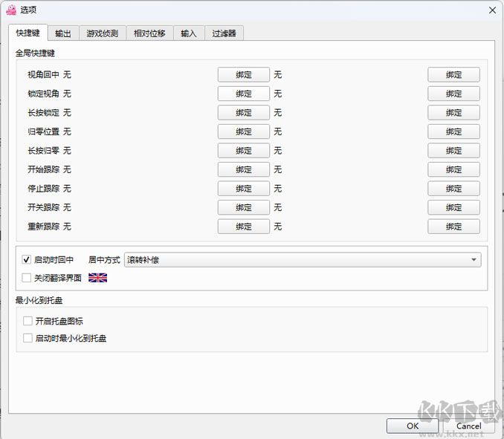Switch to the 输出 tab
The image size is (504, 439).
pyautogui.click(x=63, y=33)
